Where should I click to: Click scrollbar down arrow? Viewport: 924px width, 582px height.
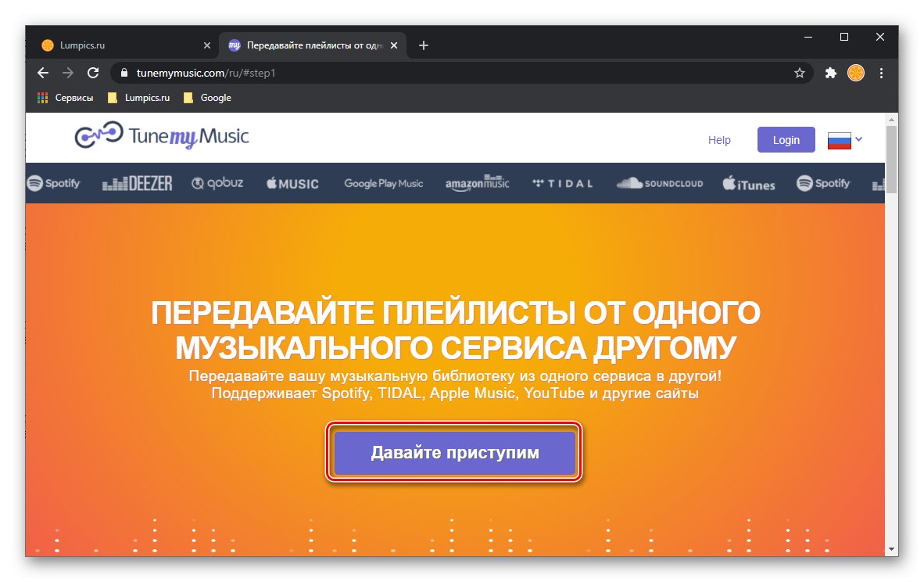tap(892, 548)
